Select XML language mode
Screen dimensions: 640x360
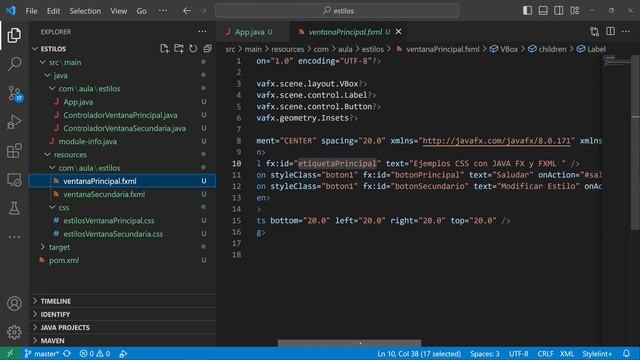coord(567,353)
